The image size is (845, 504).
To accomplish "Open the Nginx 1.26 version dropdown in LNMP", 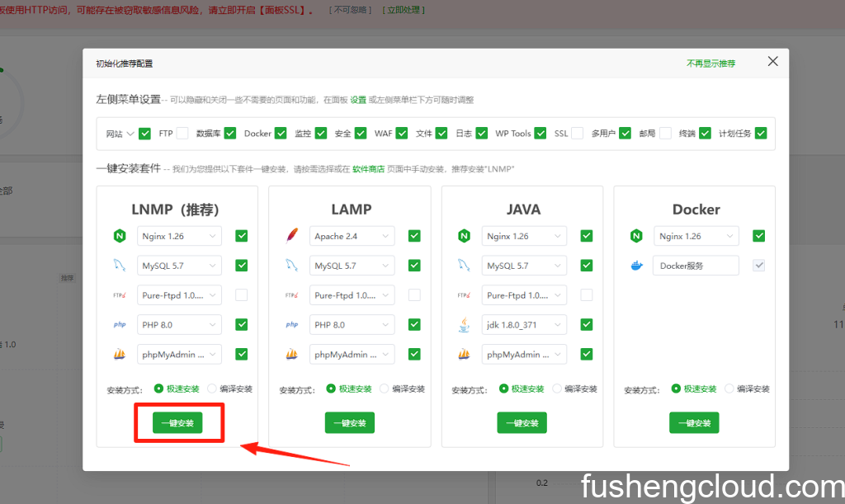I will [179, 236].
